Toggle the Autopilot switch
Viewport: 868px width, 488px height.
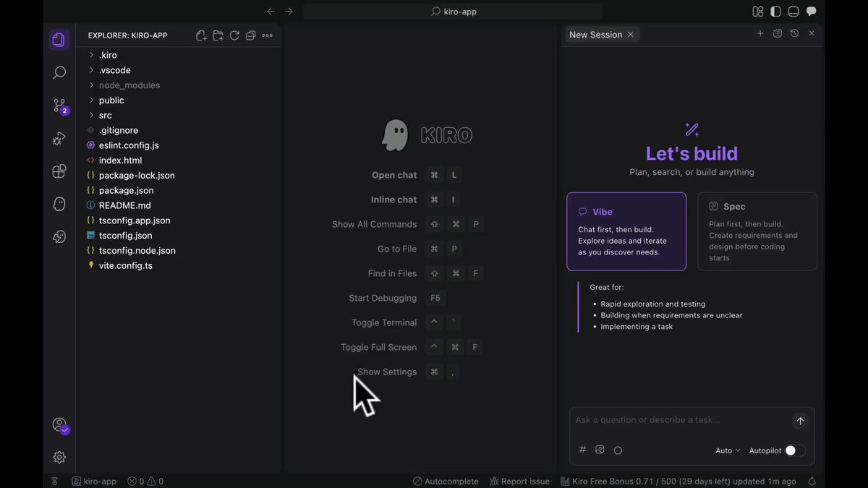pos(795,450)
